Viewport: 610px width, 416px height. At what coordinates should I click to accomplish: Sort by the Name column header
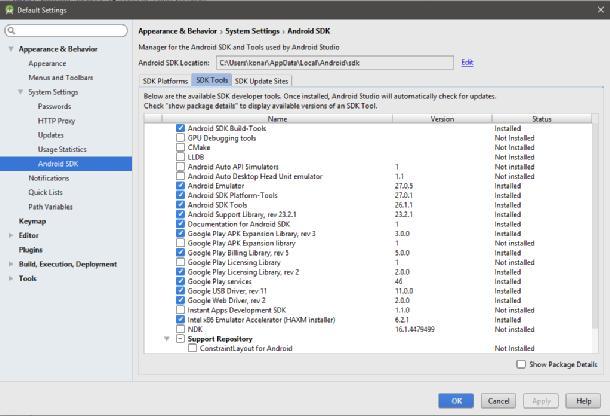pyautogui.click(x=277, y=119)
